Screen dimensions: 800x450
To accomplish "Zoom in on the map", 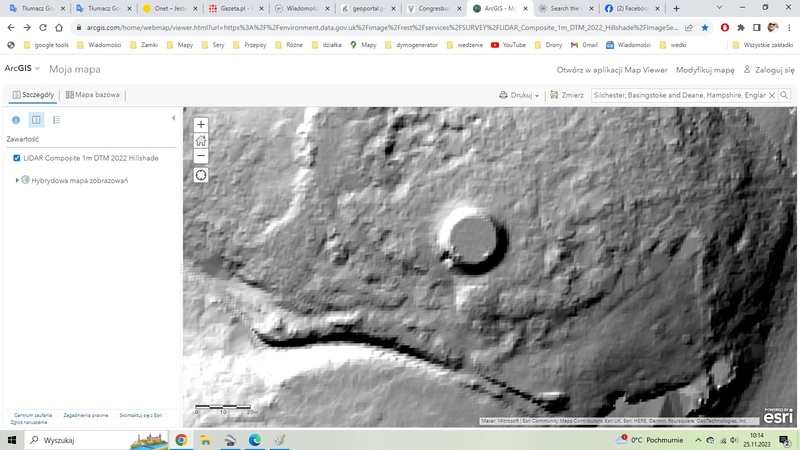I will (x=201, y=125).
